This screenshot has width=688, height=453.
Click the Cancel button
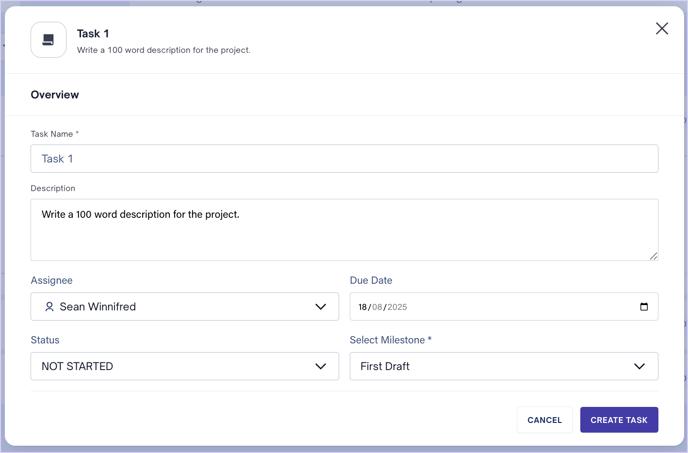click(x=545, y=420)
